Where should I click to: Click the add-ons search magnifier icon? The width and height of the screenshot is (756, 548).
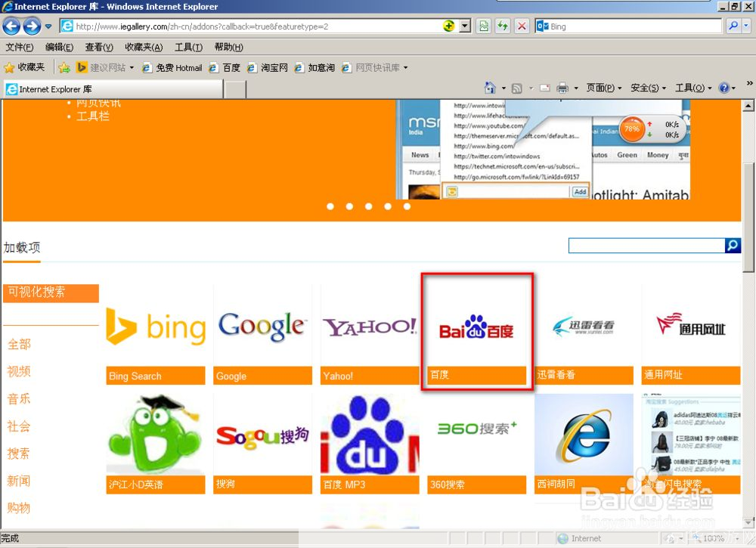tap(733, 246)
